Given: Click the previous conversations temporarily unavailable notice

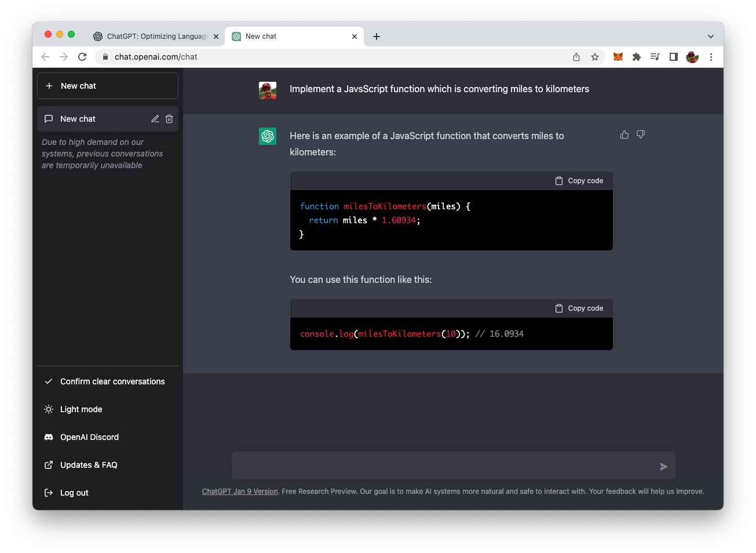Looking at the screenshot, I should (x=102, y=154).
